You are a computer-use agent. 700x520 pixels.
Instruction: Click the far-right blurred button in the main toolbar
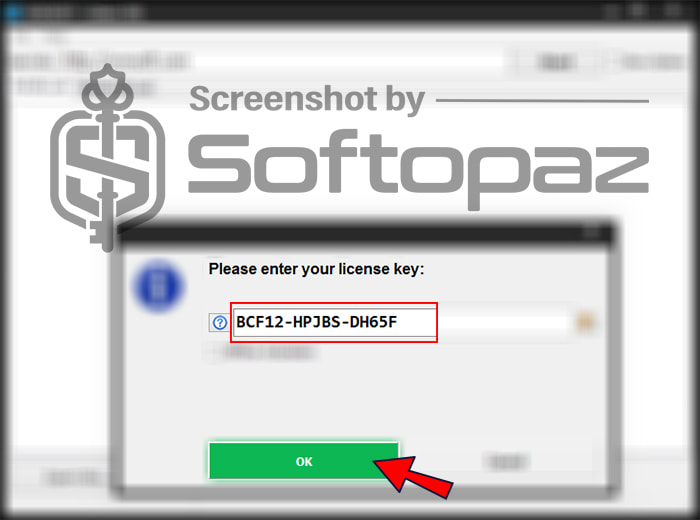coord(652,62)
